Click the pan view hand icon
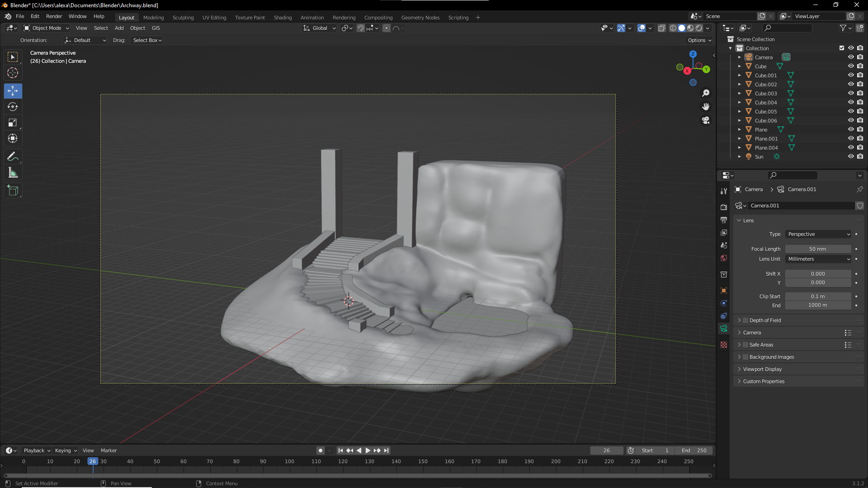This screenshot has height=488, width=868. [x=706, y=107]
